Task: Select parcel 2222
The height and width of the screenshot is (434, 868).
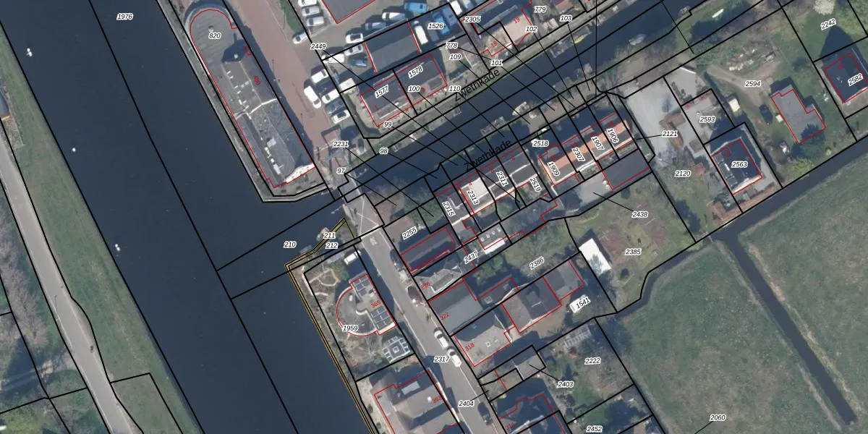Action: (x=592, y=361)
